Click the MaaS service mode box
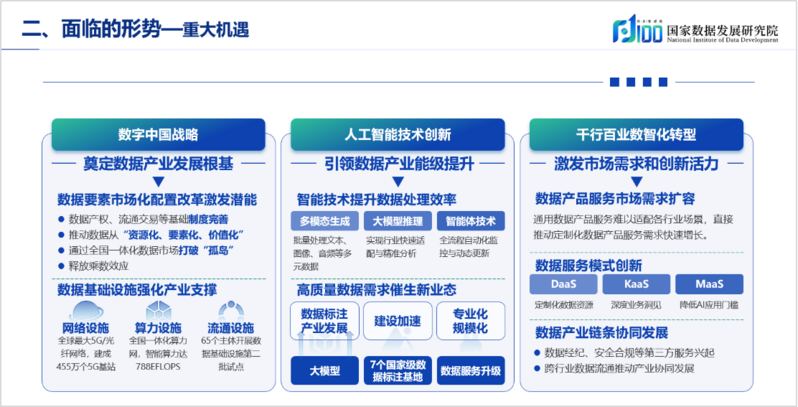This screenshot has width=798, height=407. [709, 285]
